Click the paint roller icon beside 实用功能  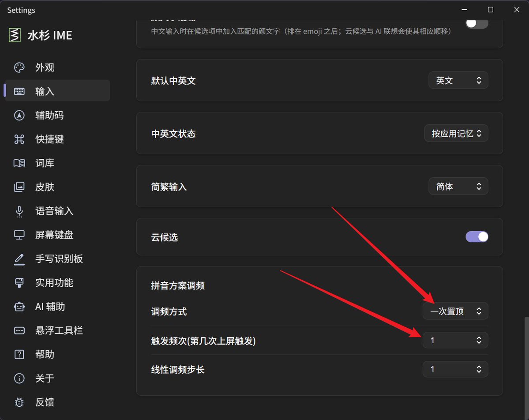click(19, 283)
